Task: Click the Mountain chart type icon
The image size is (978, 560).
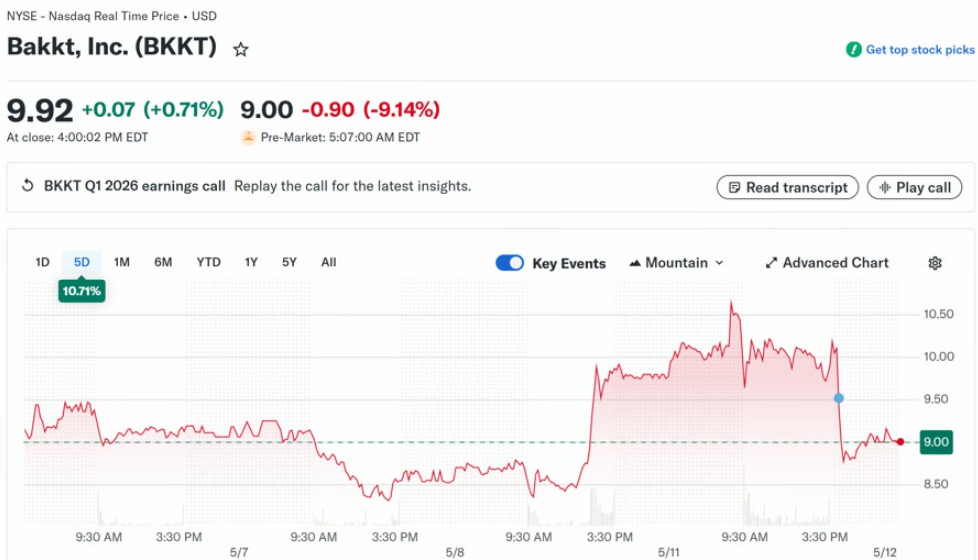Action: pyautogui.click(x=635, y=263)
